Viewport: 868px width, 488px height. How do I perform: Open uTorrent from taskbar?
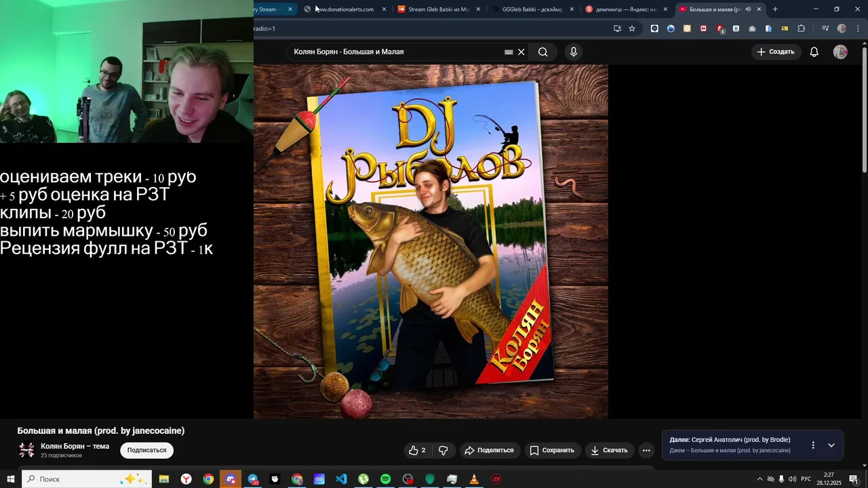click(x=363, y=479)
